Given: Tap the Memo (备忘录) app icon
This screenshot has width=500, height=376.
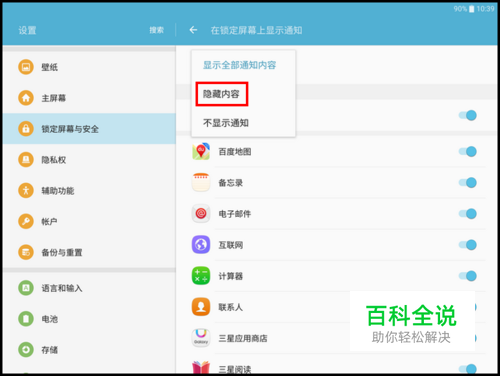Looking at the screenshot, I should click(201, 183).
